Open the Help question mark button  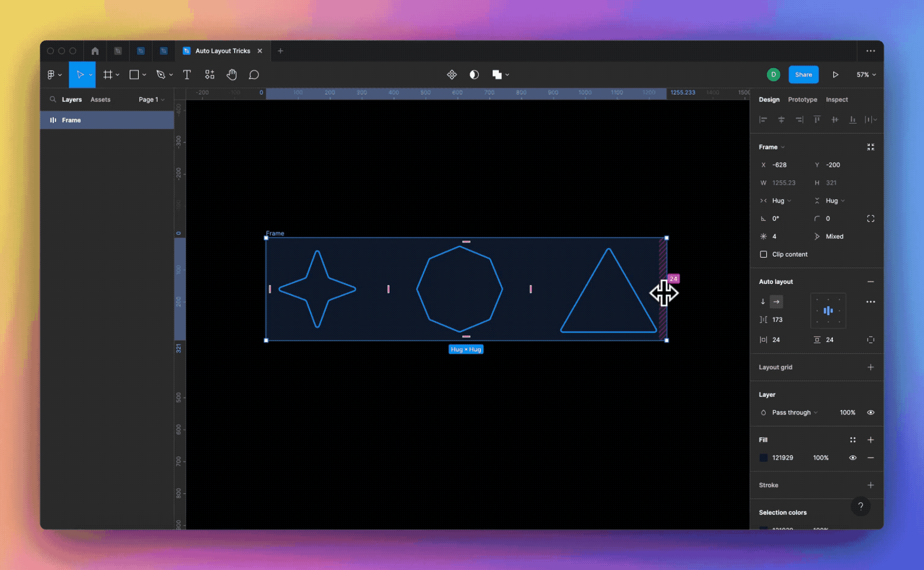tap(861, 507)
